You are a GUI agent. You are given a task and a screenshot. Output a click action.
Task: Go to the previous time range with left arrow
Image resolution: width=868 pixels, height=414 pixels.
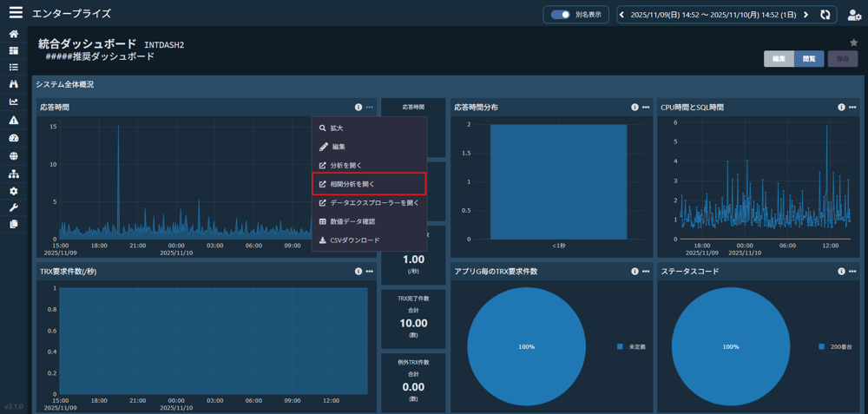(x=622, y=15)
